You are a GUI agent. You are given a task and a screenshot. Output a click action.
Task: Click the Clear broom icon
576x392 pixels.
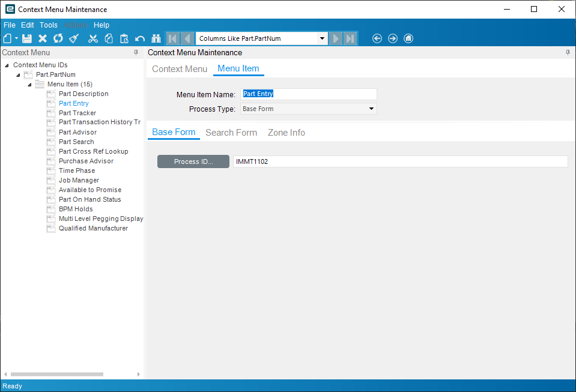[74, 38]
